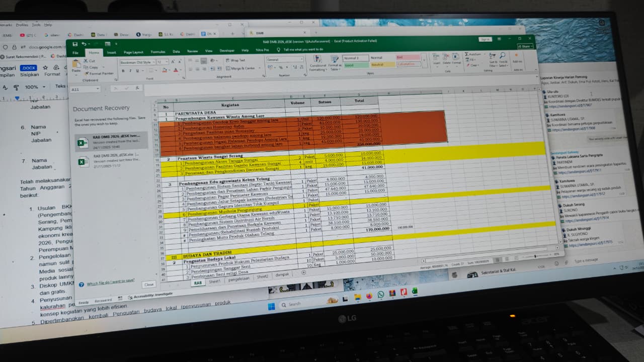Add a new sheet with plus icon
Viewport: 644px width, 362px height.
(x=303, y=273)
